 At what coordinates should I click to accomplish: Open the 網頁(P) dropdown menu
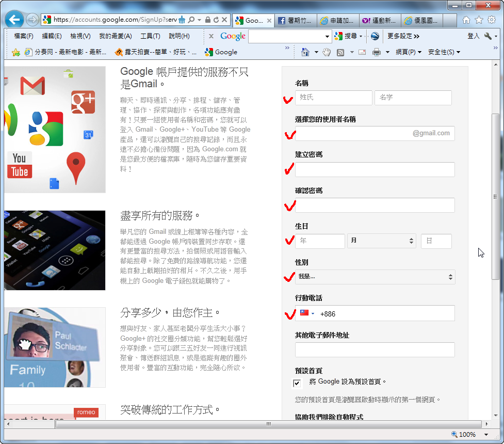coord(408,52)
